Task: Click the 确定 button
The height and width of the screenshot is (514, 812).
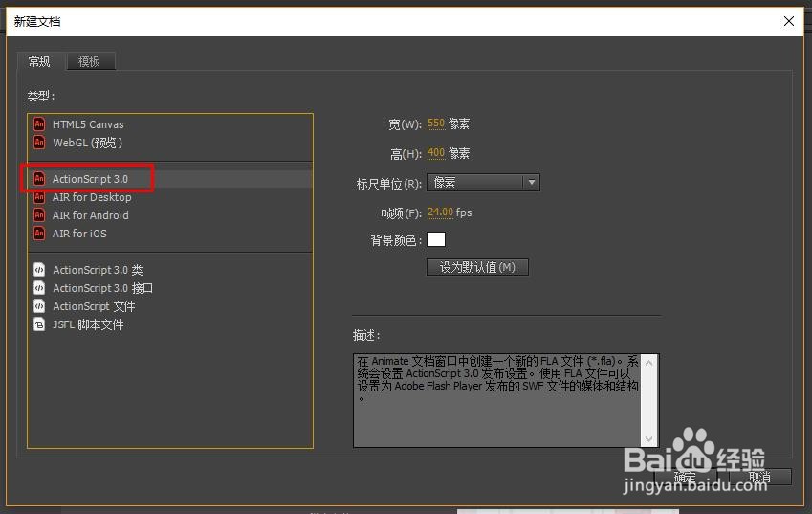Action: (x=686, y=477)
